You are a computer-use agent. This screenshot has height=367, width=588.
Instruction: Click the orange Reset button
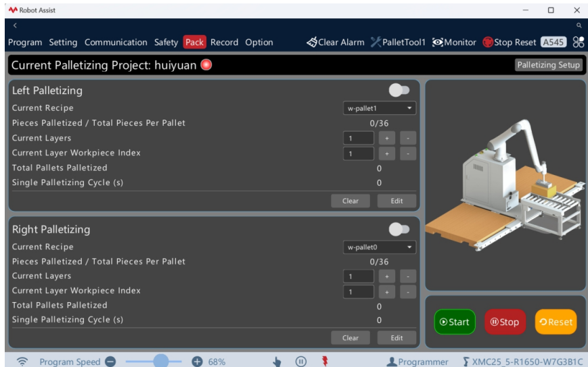pyautogui.click(x=556, y=322)
